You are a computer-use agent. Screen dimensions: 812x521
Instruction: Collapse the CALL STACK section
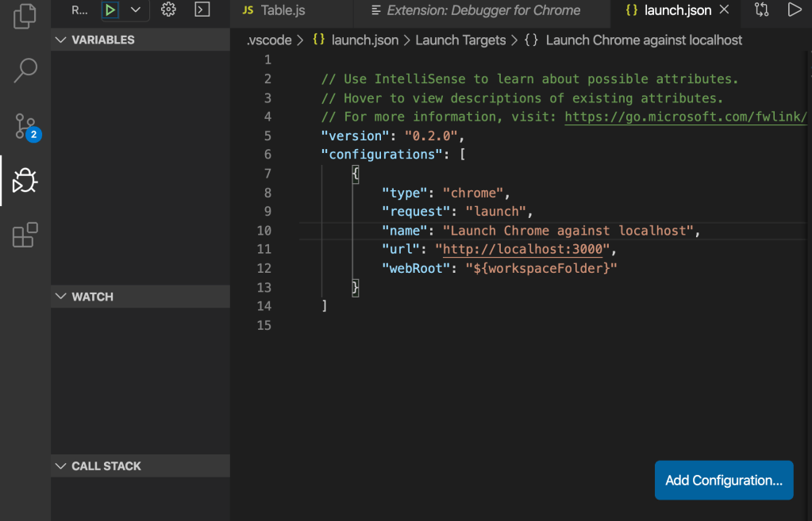98,466
